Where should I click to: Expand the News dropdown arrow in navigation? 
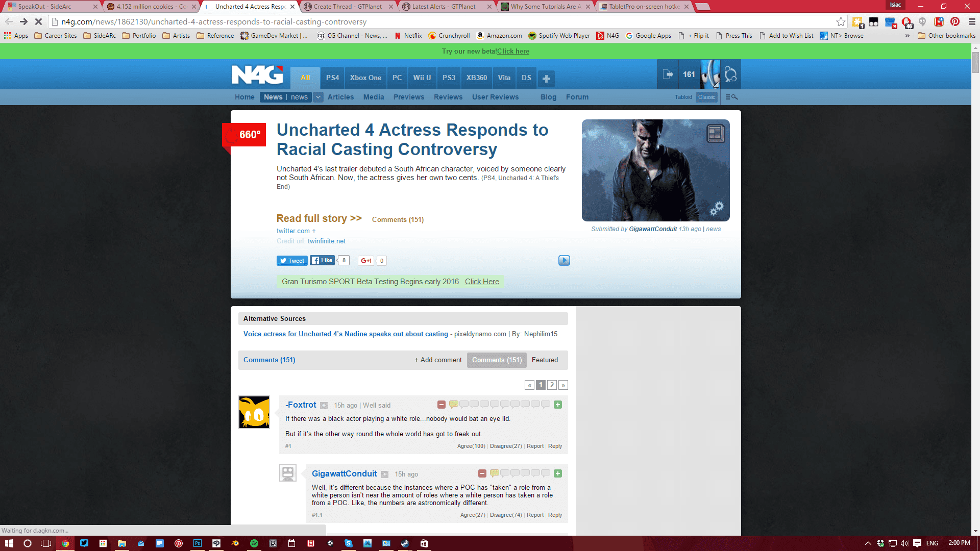pos(318,97)
